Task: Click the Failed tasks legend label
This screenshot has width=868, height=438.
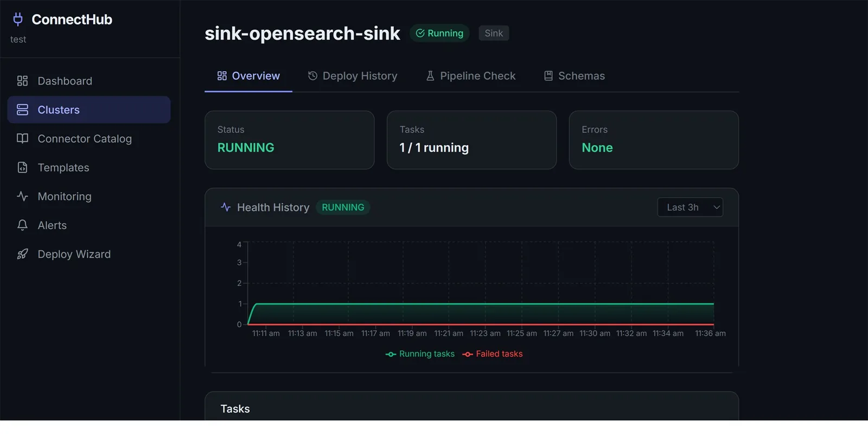Action: click(499, 354)
